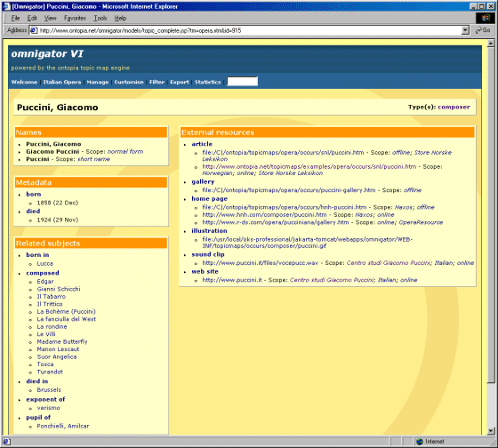The image size is (498, 448).
Task: Open the Italian Opera link
Action: point(62,82)
